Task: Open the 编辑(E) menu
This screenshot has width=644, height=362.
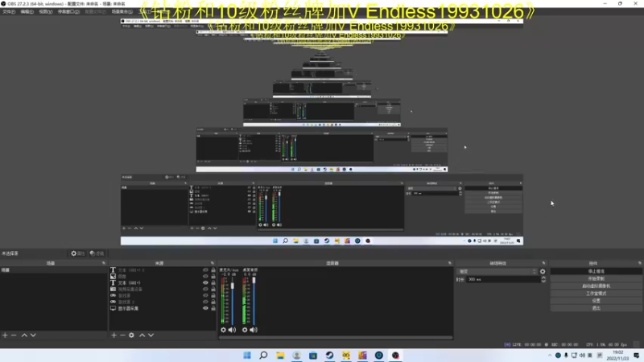Action: [27, 12]
